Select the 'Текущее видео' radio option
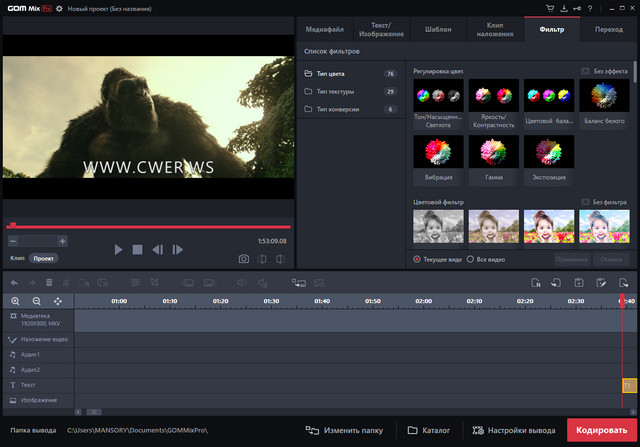Viewport: 640px width, 447px height. [x=417, y=259]
